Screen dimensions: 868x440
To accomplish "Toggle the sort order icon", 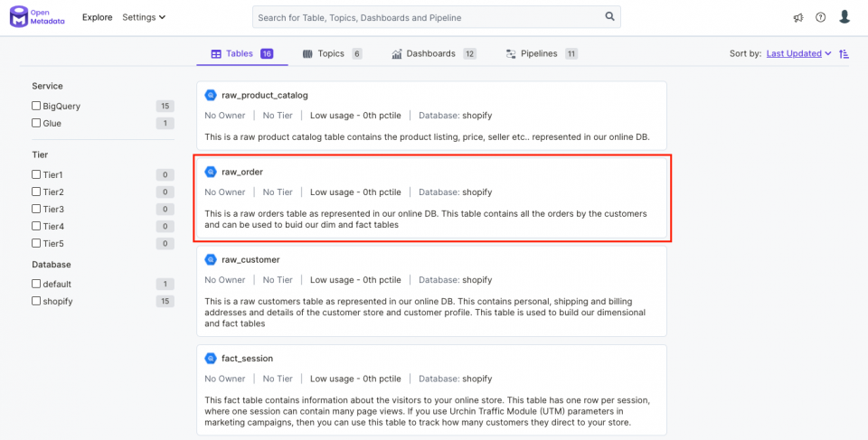I will coord(844,53).
